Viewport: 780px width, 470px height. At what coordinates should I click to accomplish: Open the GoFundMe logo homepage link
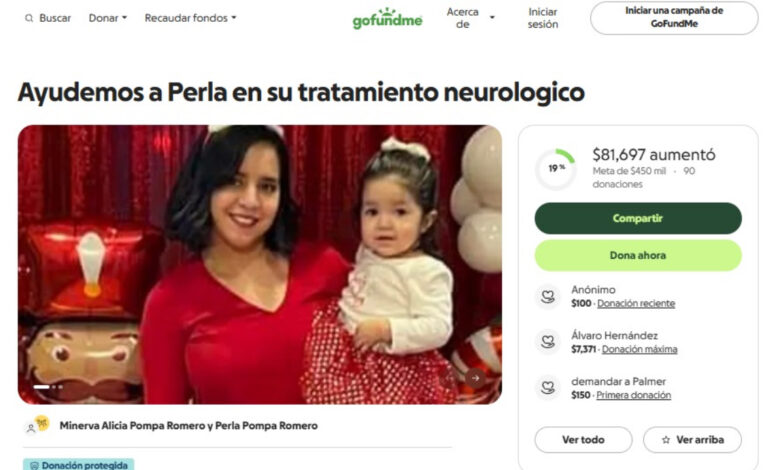click(388, 18)
